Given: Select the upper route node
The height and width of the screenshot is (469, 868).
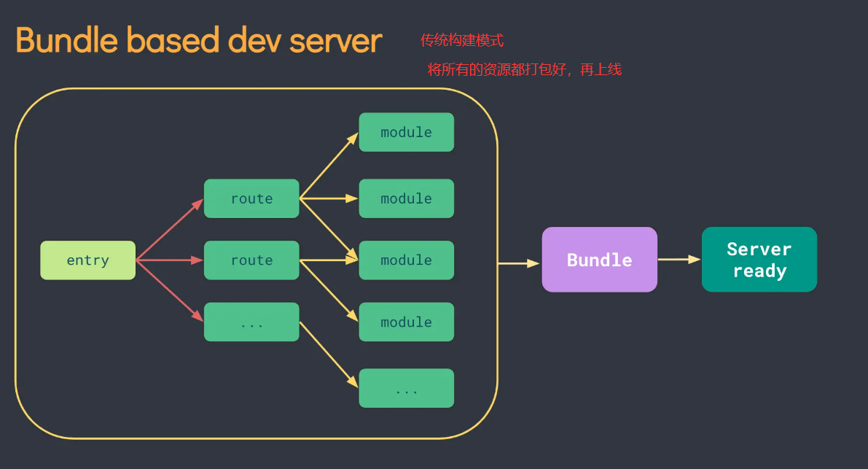Looking at the screenshot, I should 251,198.
